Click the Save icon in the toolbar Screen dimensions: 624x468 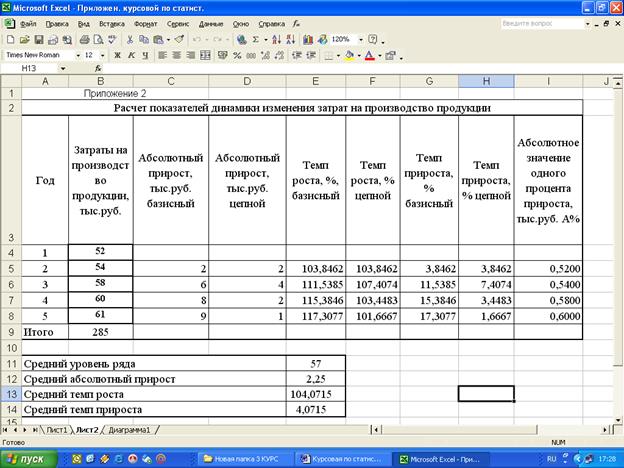tap(38, 39)
